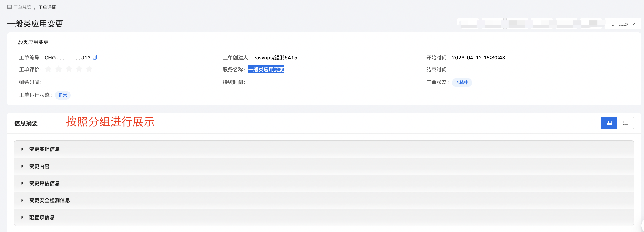
Task: Click the 结束时间 label
Action: [437, 70]
